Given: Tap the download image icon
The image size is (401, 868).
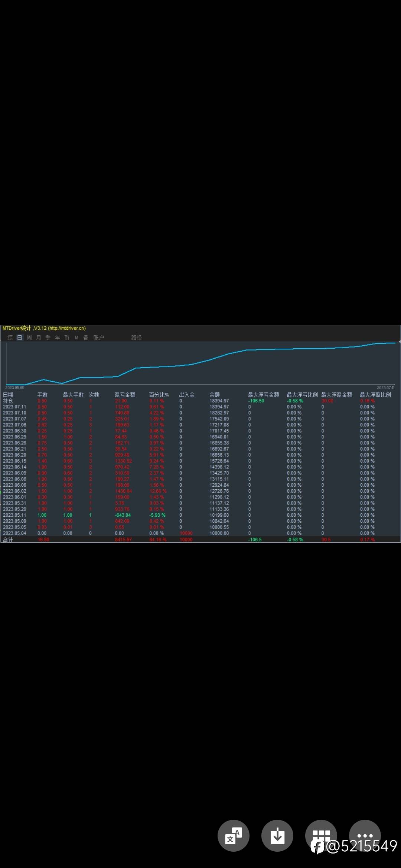Looking at the screenshot, I should coord(277,835).
